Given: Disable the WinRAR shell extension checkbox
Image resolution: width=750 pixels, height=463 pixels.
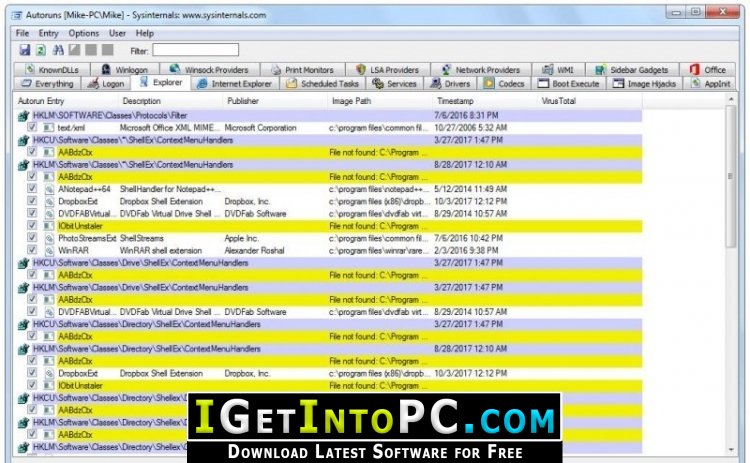Looking at the screenshot, I should 33,250.
